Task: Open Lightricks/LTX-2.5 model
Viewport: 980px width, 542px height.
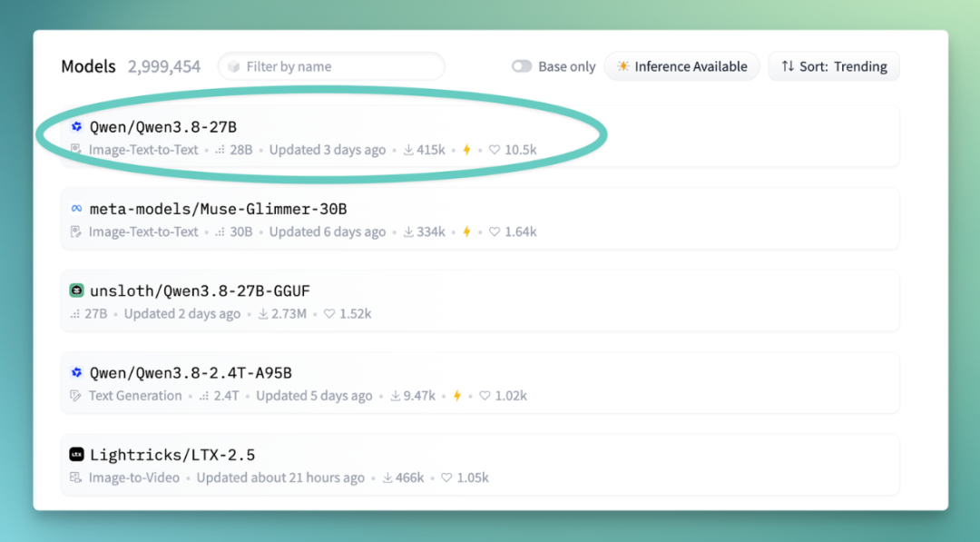Action: [x=172, y=455]
